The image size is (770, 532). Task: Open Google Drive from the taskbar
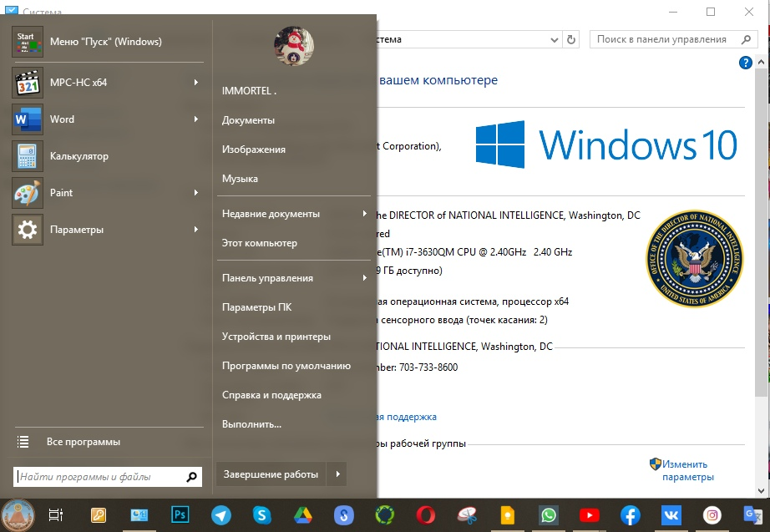click(x=303, y=515)
